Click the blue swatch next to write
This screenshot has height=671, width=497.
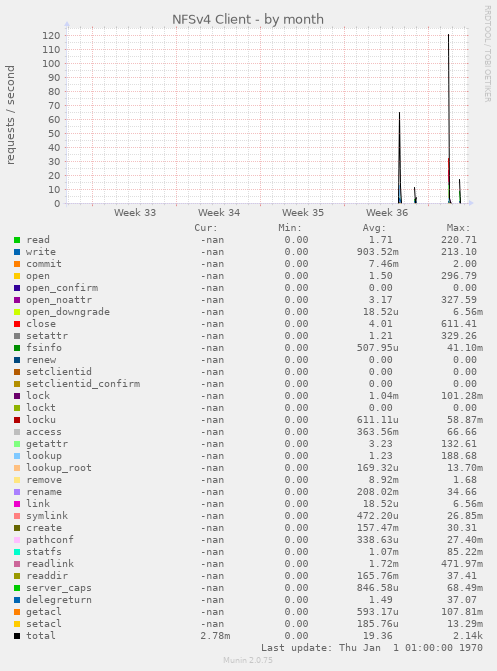pyautogui.click(x=17, y=252)
